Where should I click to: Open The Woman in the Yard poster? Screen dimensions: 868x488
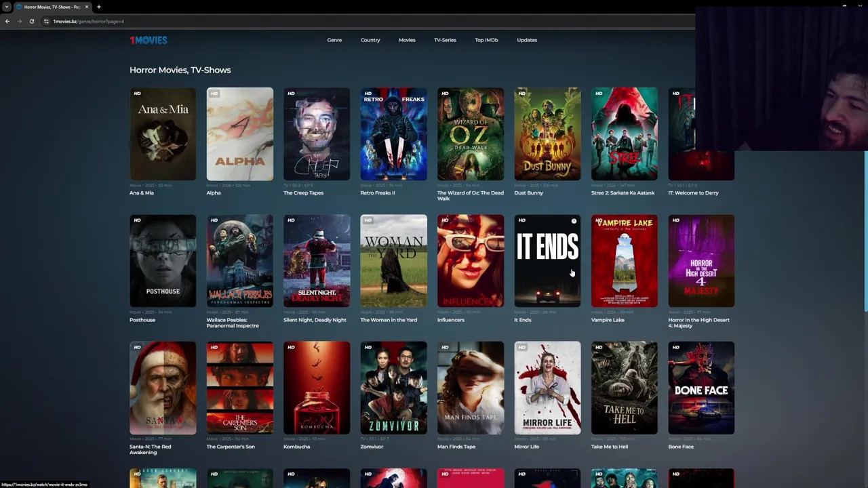[394, 261]
